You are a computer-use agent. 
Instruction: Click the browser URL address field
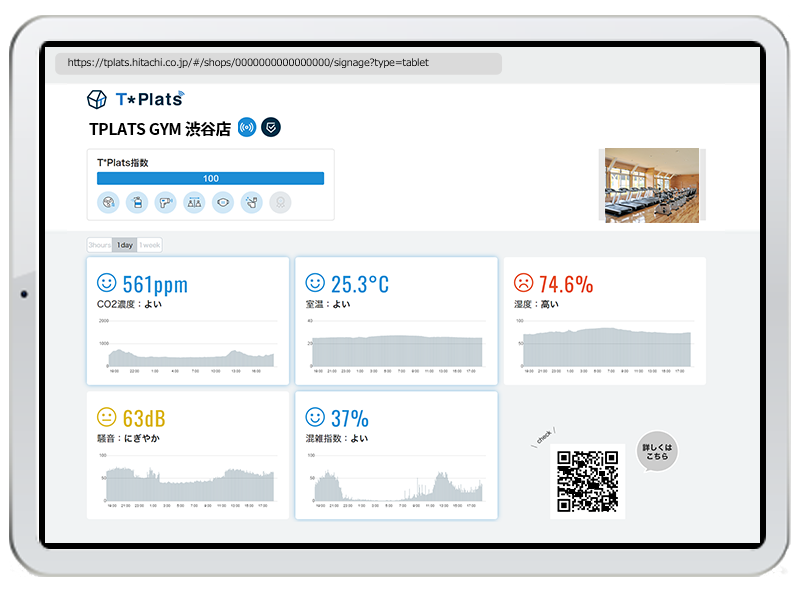click(278, 63)
